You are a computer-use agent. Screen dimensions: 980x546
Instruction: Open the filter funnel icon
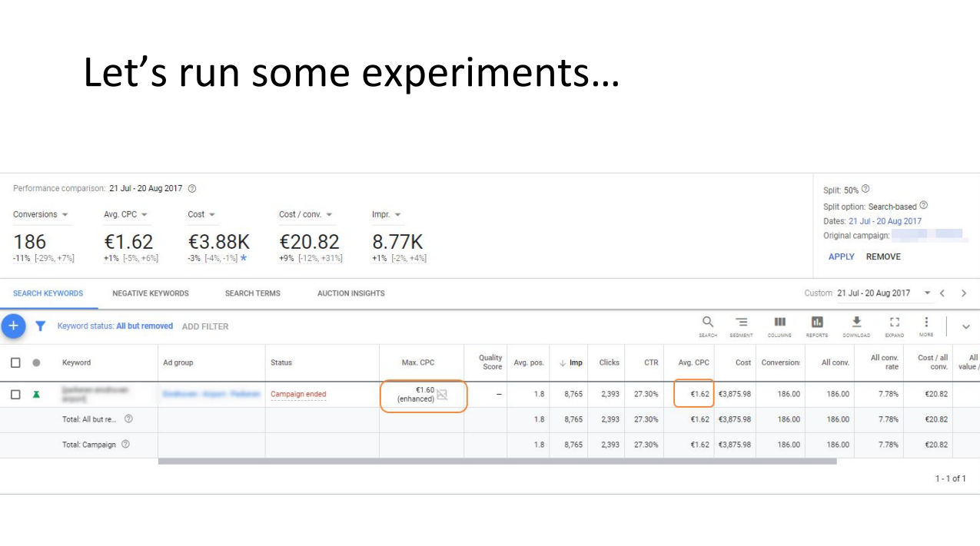(41, 326)
